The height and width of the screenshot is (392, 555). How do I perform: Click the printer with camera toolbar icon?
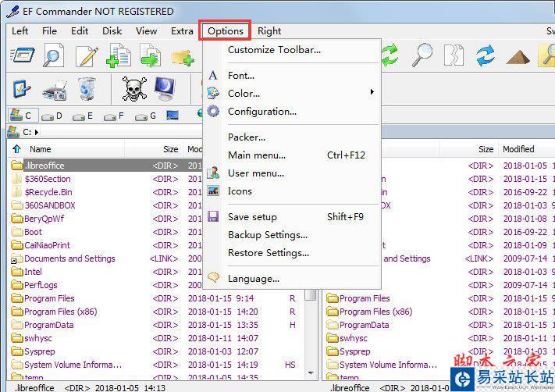(x=55, y=90)
